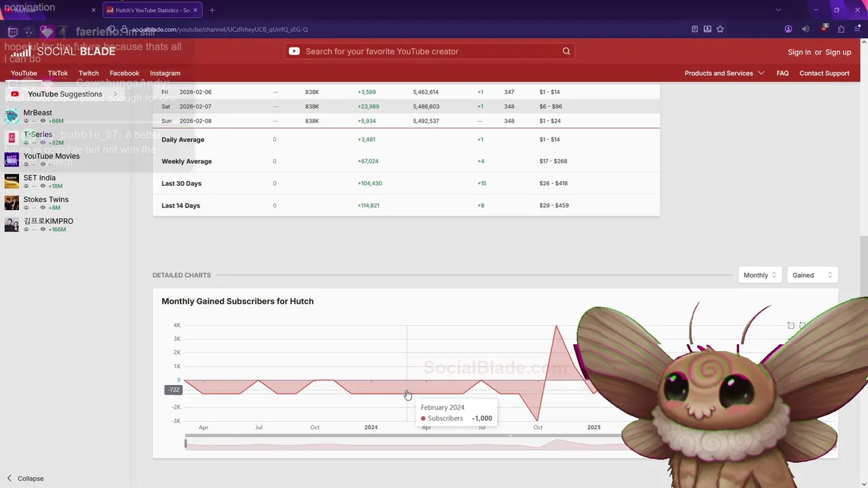
Task: Open the FAQ menu link
Action: point(783,73)
